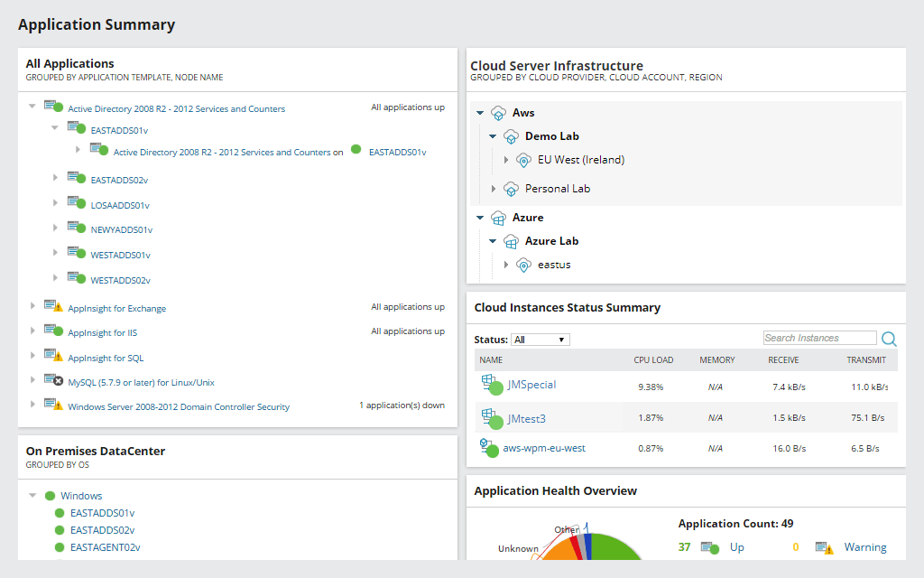
Task: Click the instance icon beside aws-wpm-eu-west
Action: [488, 447]
